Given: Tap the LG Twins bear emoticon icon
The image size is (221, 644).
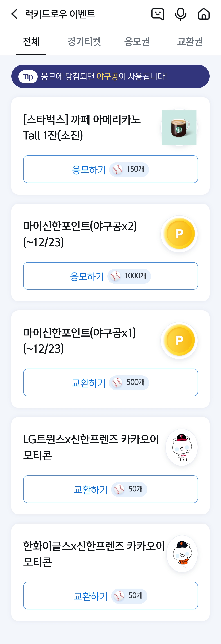Looking at the screenshot, I should click(182, 447).
